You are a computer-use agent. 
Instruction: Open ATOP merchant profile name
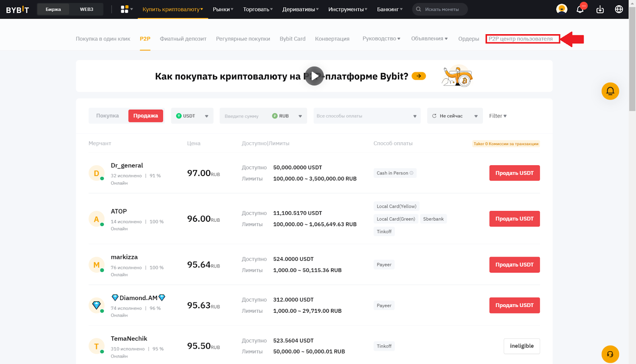coord(119,211)
